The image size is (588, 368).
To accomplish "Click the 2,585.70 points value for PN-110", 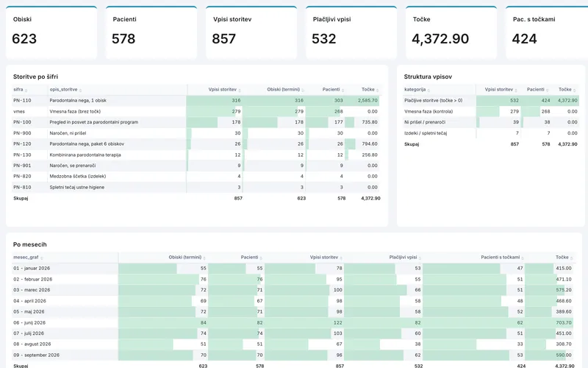I will pos(367,101).
